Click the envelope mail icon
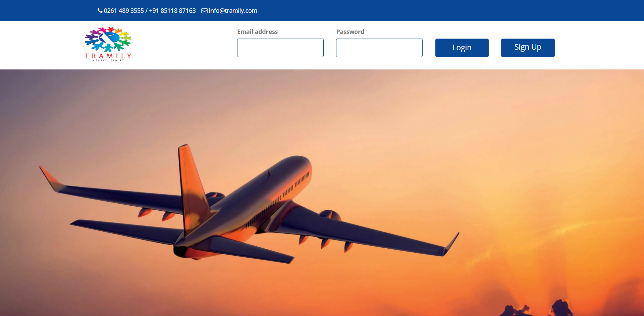This screenshot has width=644, height=316. (204, 11)
